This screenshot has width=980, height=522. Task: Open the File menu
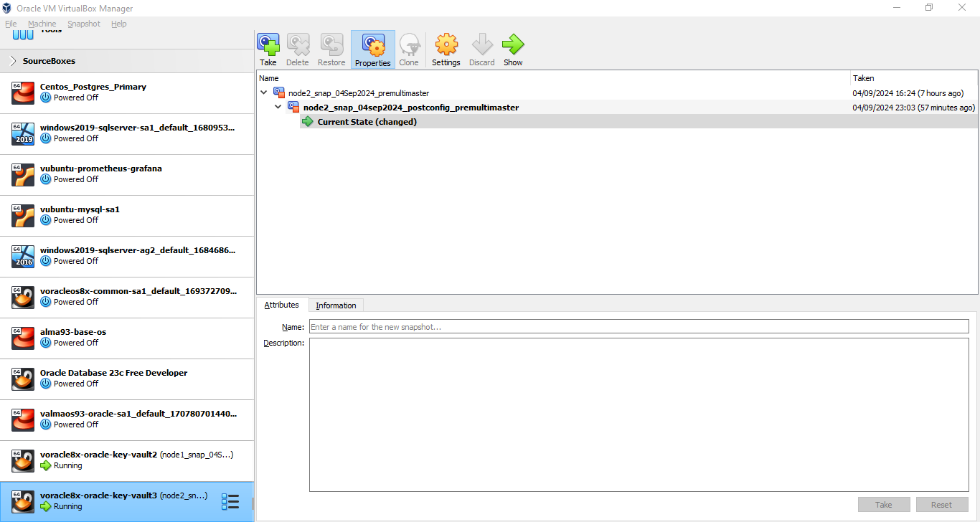[x=11, y=24]
